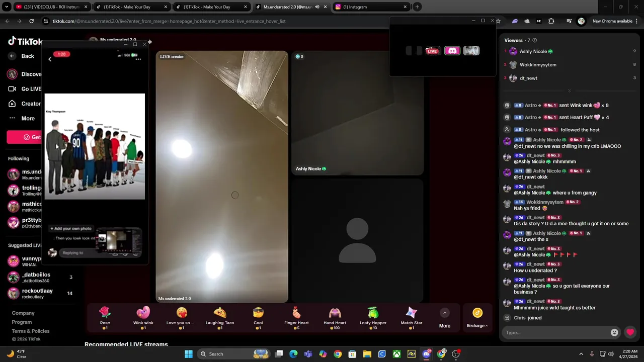Screen dimensions: 644x362
Task: Click the red Get button in sidebar
Action: (25, 137)
